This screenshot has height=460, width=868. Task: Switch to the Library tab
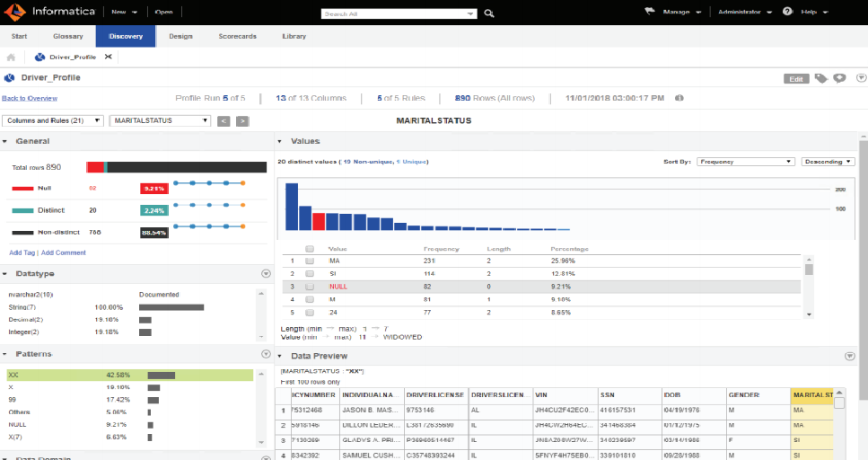(x=294, y=36)
